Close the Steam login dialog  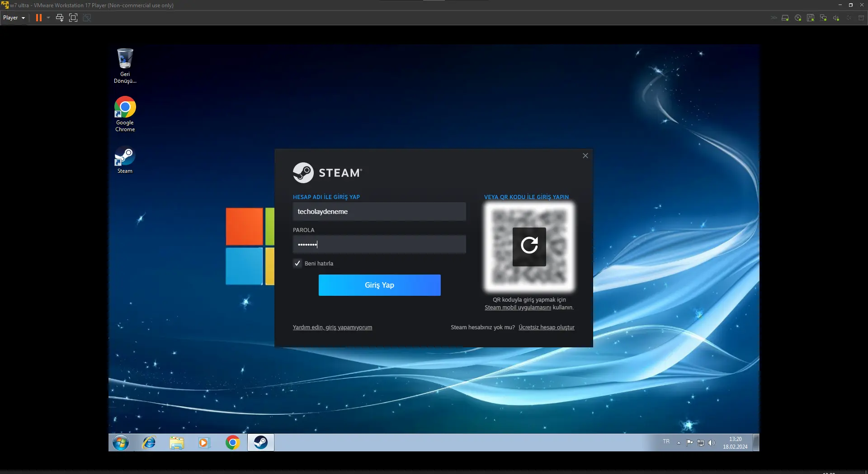pyautogui.click(x=585, y=156)
